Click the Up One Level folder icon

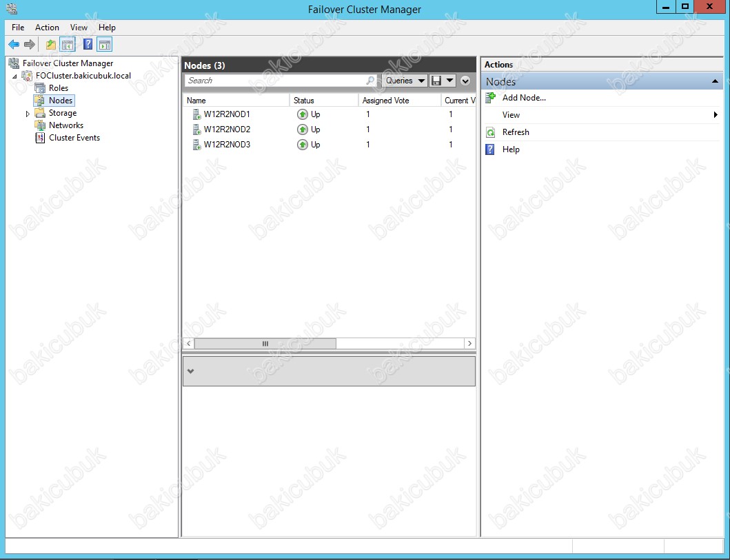[x=51, y=45]
